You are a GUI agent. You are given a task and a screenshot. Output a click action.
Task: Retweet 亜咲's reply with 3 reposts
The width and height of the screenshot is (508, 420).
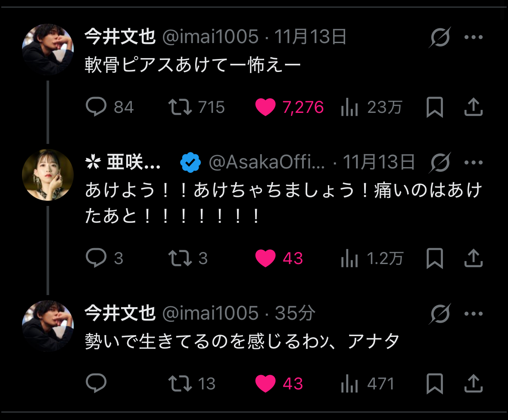coord(180,258)
